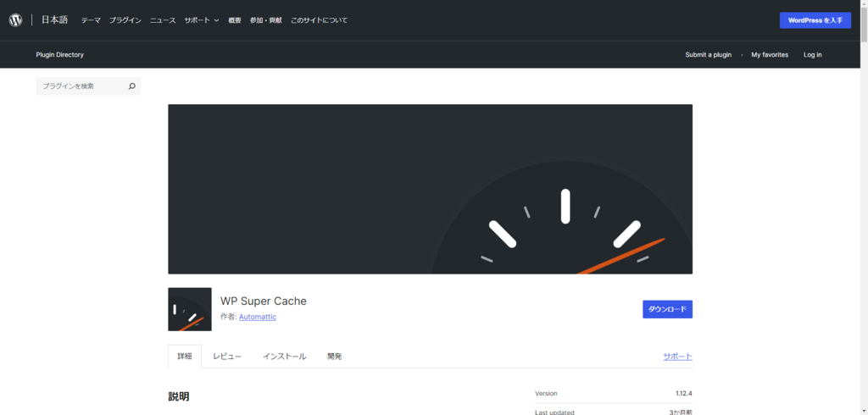Open the このサイトについて menu item
868x415 pixels.
[320, 20]
